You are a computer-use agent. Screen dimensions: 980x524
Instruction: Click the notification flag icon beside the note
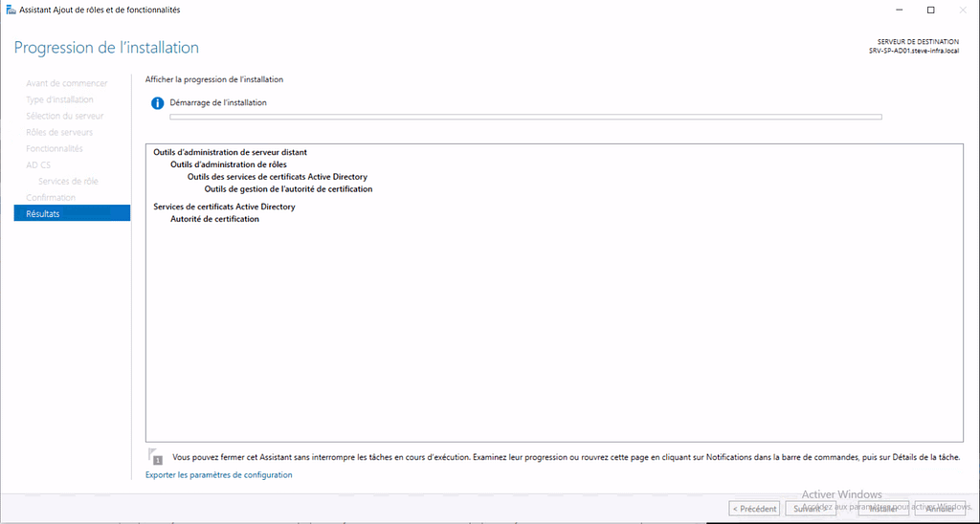click(x=155, y=457)
